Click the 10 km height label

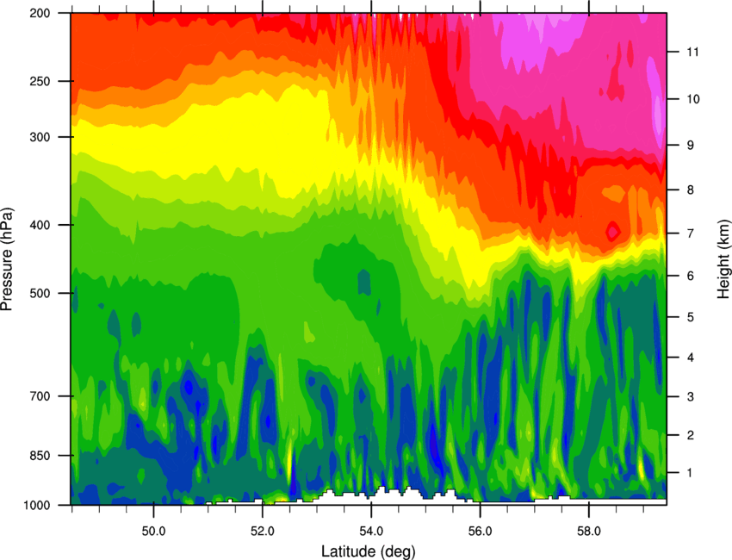[x=693, y=99]
